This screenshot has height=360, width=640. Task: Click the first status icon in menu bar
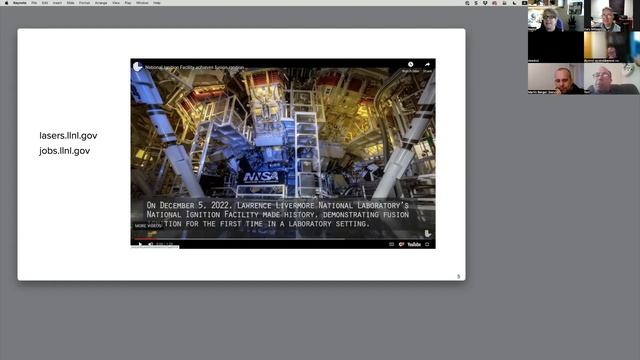pos(467,3)
